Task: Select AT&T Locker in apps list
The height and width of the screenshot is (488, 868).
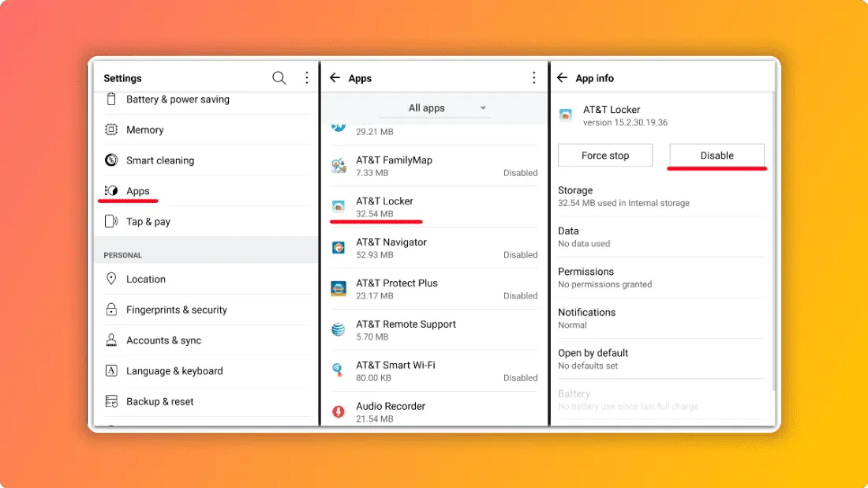Action: pyautogui.click(x=434, y=207)
